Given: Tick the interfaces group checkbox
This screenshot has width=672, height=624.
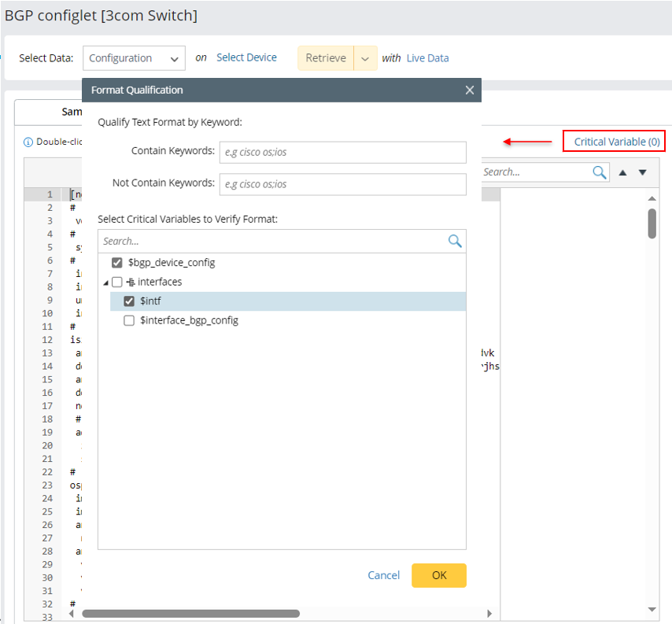Looking at the screenshot, I should pos(117,282).
